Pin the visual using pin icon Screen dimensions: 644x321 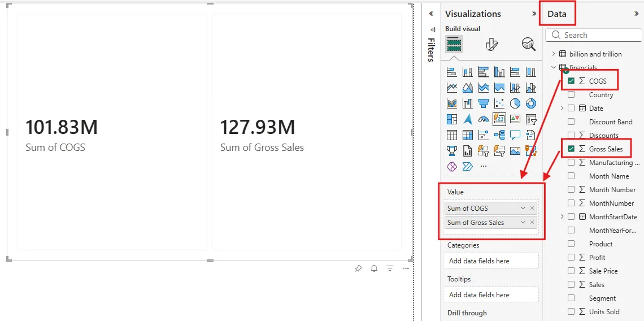[358, 268]
